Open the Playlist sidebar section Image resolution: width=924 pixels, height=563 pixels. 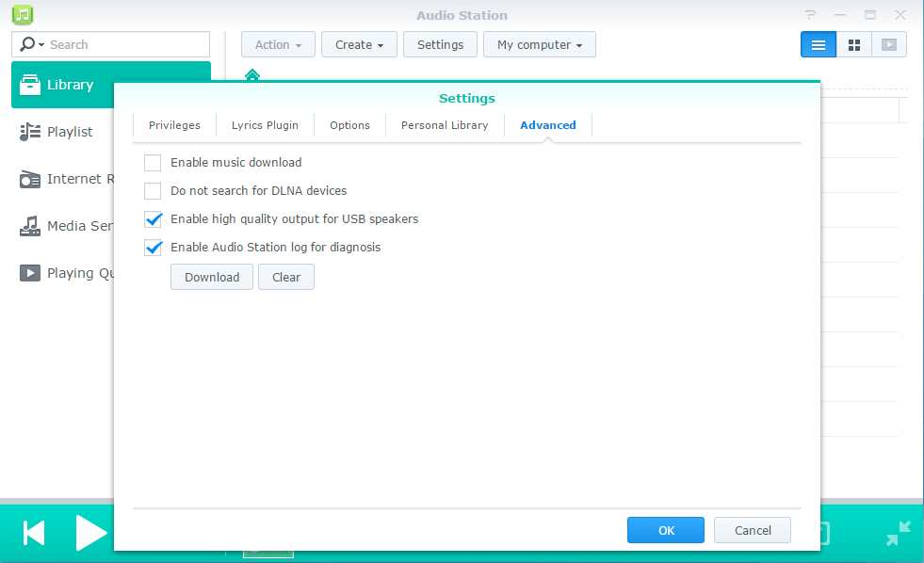(62, 132)
